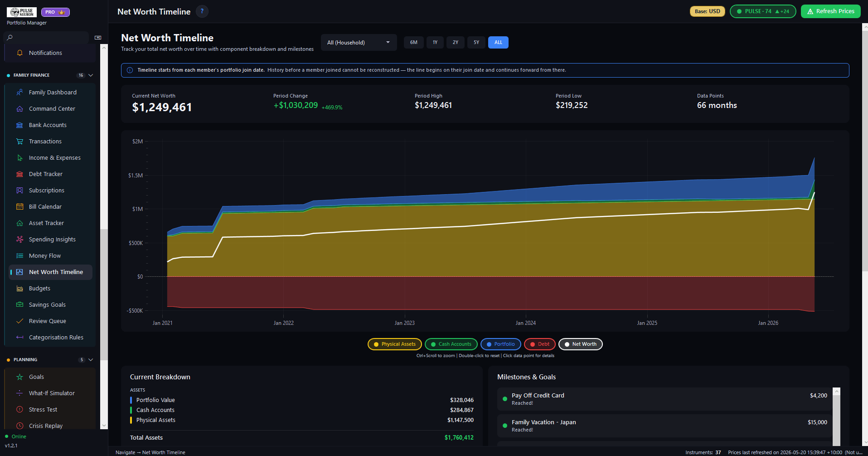Image resolution: width=868 pixels, height=456 pixels.
Task: Click the sidebar collapse panel icon
Action: (98, 38)
